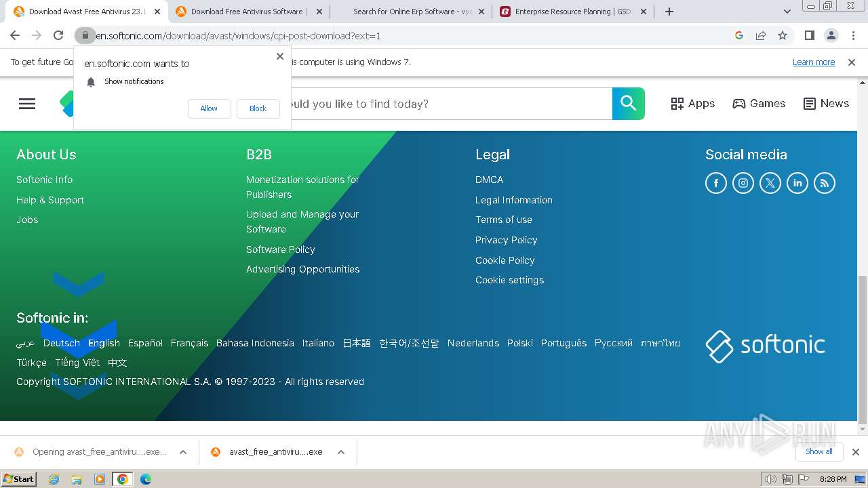Switch to Search for Online Erp Software tab
The height and width of the screenshot is (488, 868).
tap(412, 12)
